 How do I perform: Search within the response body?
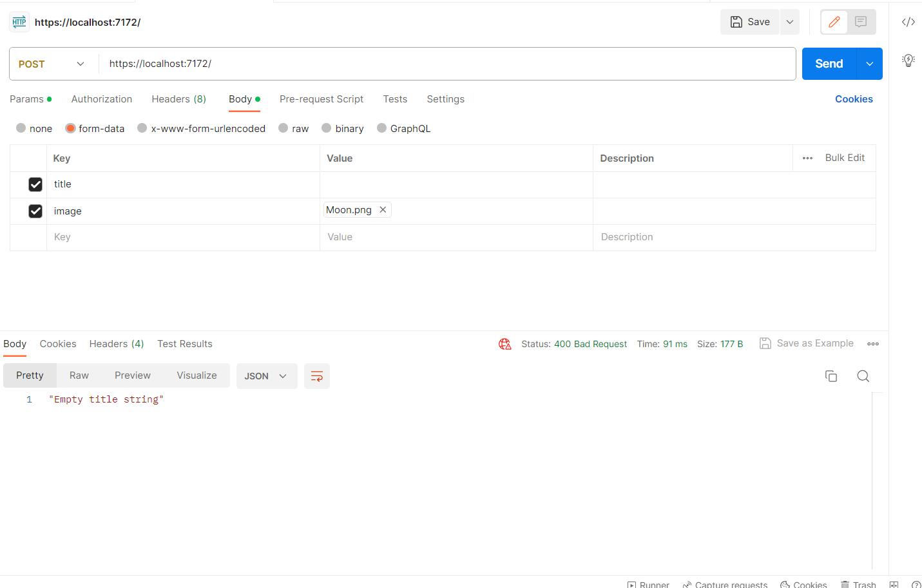[x=863, y=375]
